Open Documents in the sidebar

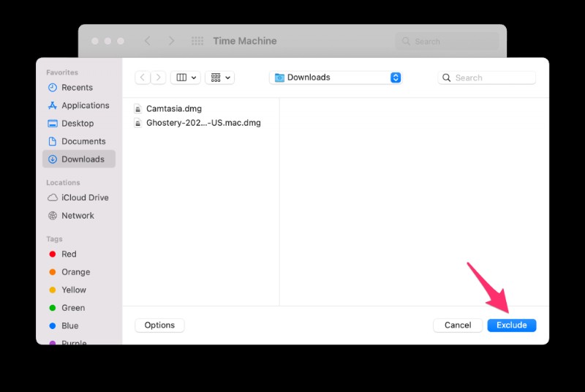click(x=83, y=141)
